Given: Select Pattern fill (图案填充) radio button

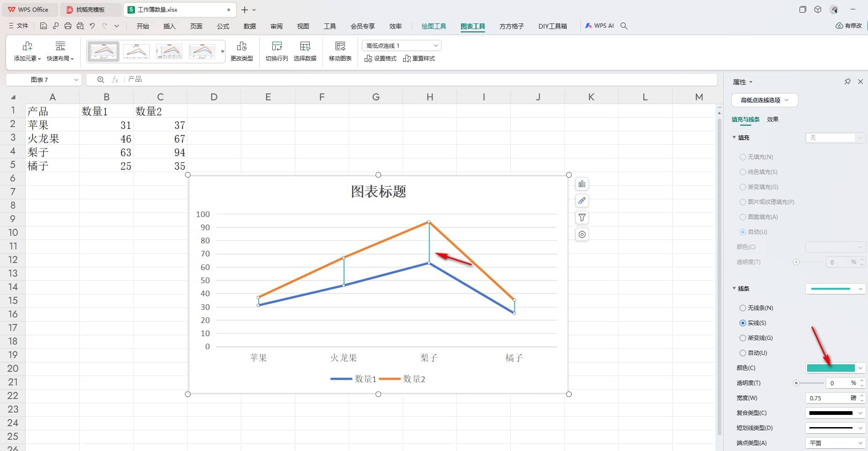Looking at the screenshot, I should click(742, 217).
